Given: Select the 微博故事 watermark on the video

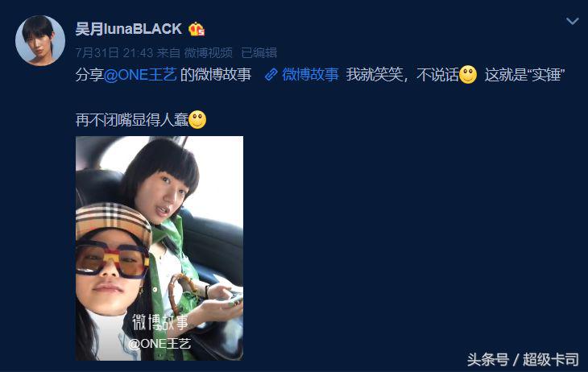Looking at the screenshot, I should (x=160, y=322).
